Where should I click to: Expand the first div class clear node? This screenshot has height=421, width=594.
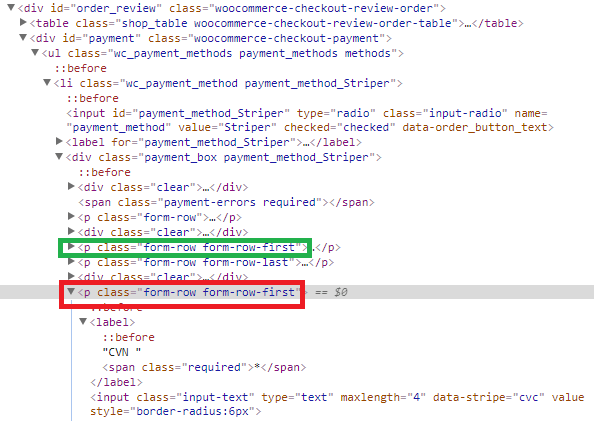[x=71, y=186]
